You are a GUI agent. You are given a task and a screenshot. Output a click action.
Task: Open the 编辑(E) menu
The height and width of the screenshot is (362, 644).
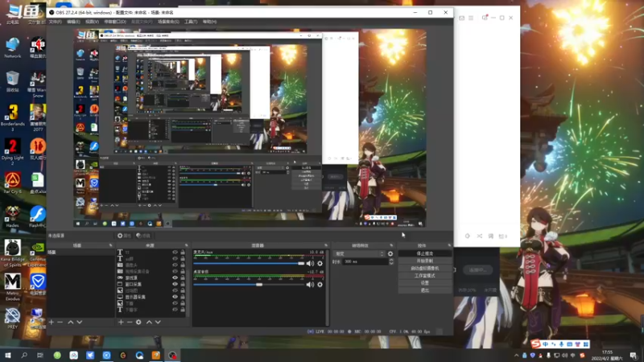[x=73, y=22]
